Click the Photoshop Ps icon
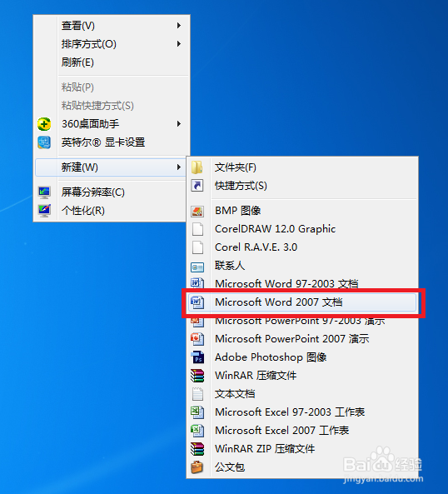Image resolution: width=448 pixels, height=494 pixels. click(197, 357)
